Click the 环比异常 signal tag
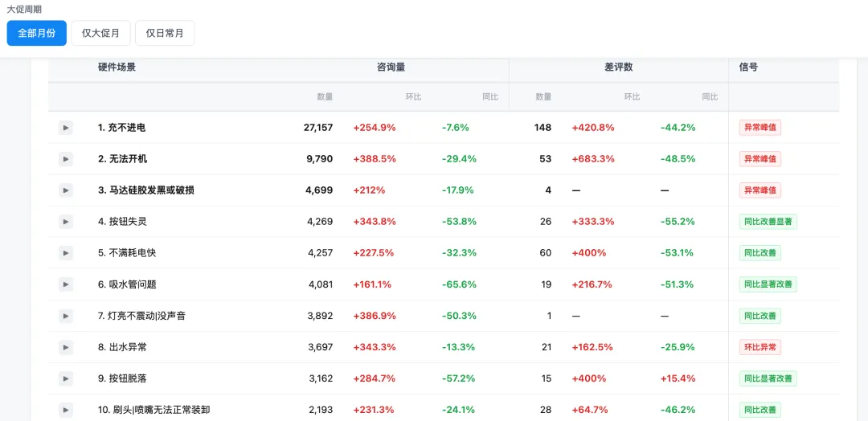 760,347
